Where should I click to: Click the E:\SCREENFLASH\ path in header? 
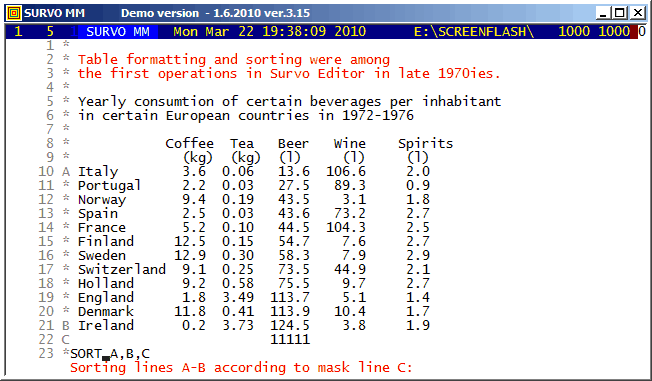click(x=474, y=32)
